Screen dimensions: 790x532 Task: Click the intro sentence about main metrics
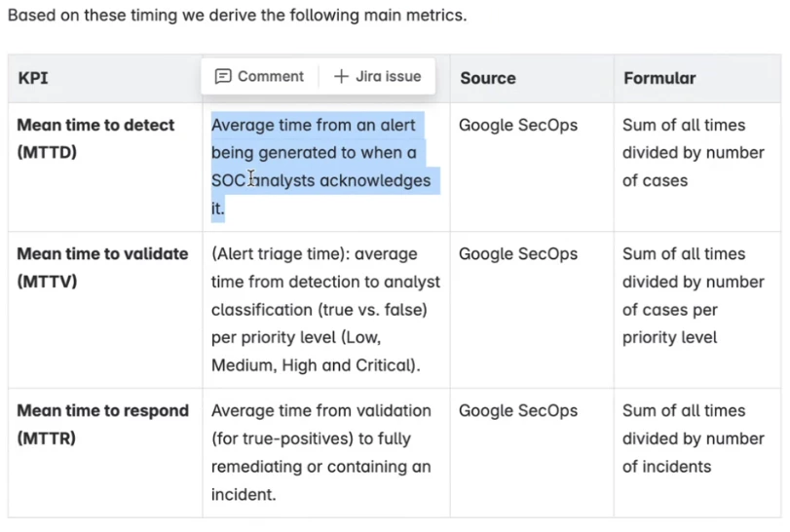[x=238, y=16]
